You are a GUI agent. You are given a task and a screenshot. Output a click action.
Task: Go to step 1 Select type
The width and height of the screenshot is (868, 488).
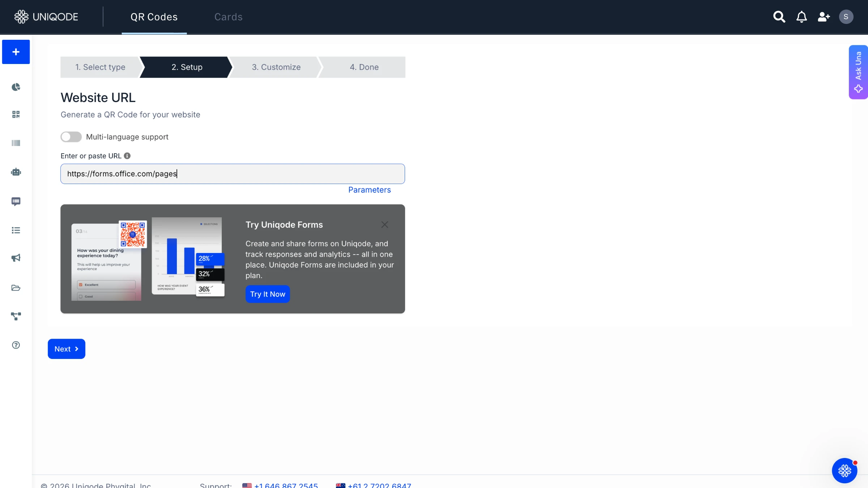pos(100,67)
